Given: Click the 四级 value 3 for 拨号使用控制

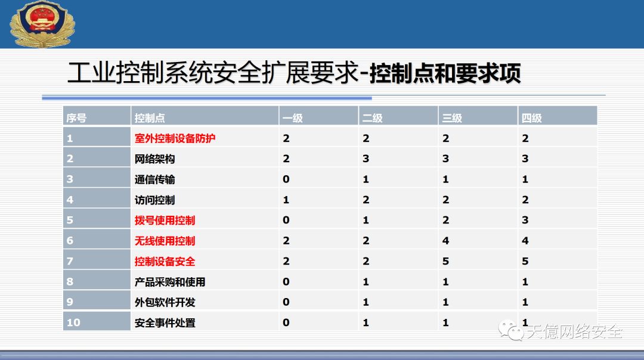Looking at the screenshot, I should pyautogui.click(x=525, y=220).
